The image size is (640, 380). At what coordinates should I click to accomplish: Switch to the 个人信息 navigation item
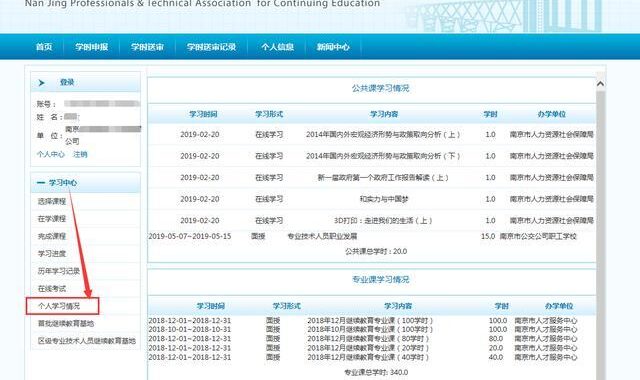click(x=278, y=47)
